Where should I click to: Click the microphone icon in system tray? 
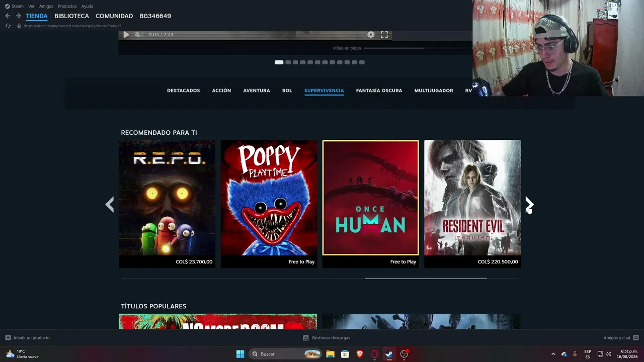coord(575,354)
